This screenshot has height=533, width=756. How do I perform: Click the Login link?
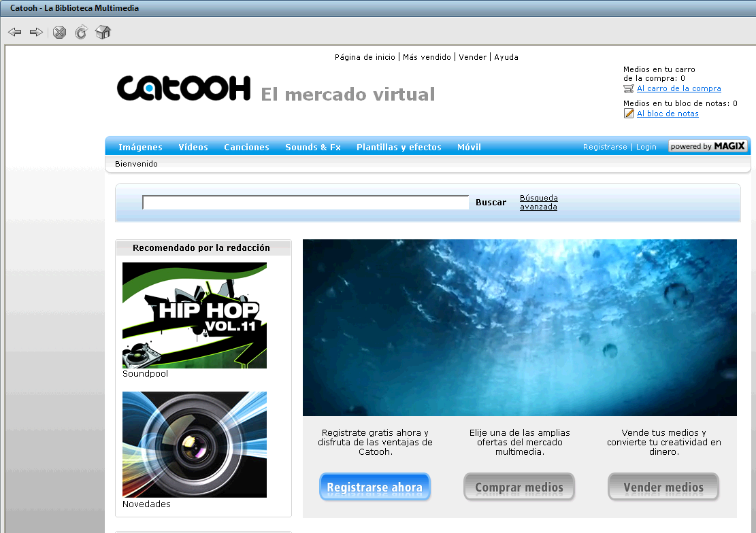[x=646, y=147]
